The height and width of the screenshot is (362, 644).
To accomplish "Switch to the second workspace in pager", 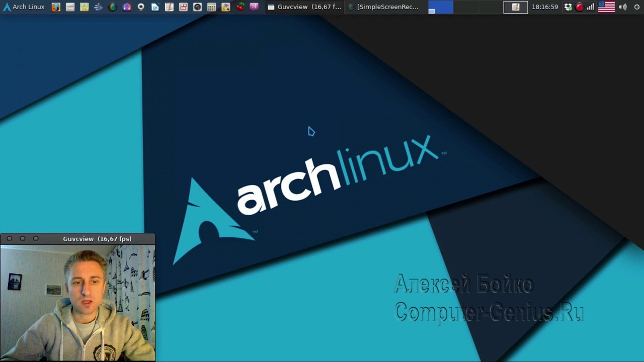I will pos(465,7).
